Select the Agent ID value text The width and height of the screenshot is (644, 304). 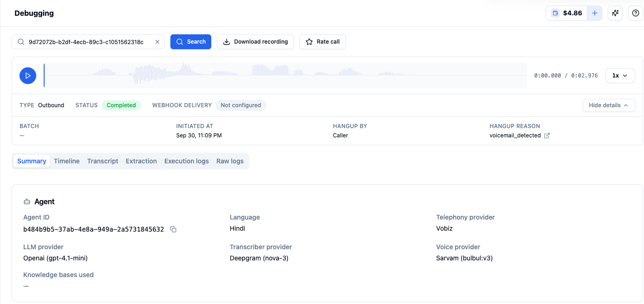[x=94, y=229]
